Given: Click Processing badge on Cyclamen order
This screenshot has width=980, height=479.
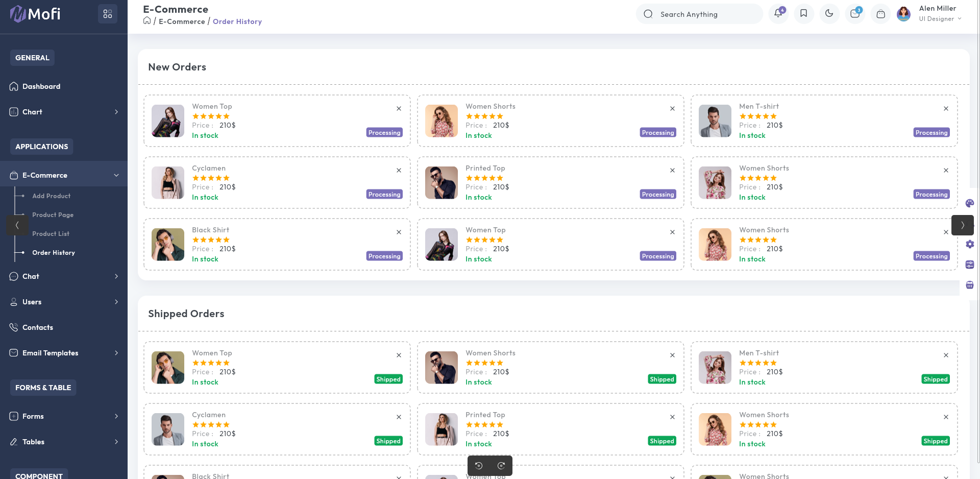Looking at the screenshot, I should pos(384,195).
